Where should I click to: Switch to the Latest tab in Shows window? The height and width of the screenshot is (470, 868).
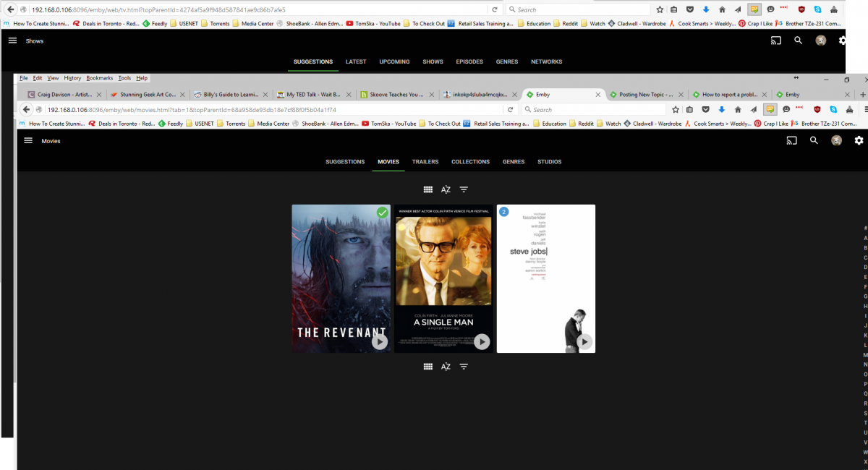click(356, 61)
